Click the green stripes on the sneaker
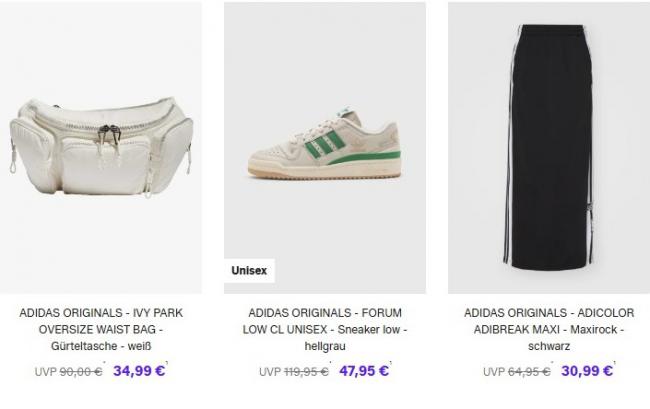This screenshot has width=650, height=409. click(x=325, y=144)
